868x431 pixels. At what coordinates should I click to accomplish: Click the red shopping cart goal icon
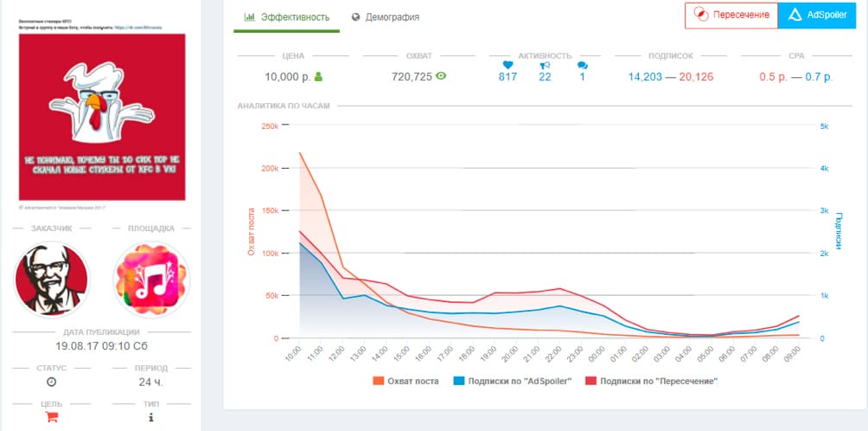(51, 417)
